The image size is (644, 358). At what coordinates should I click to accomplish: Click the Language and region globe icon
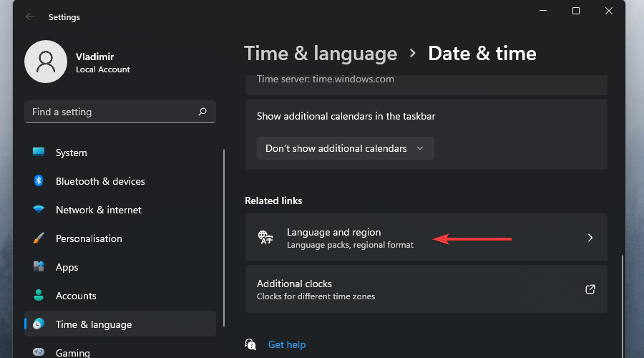click(x=265, y=238)
